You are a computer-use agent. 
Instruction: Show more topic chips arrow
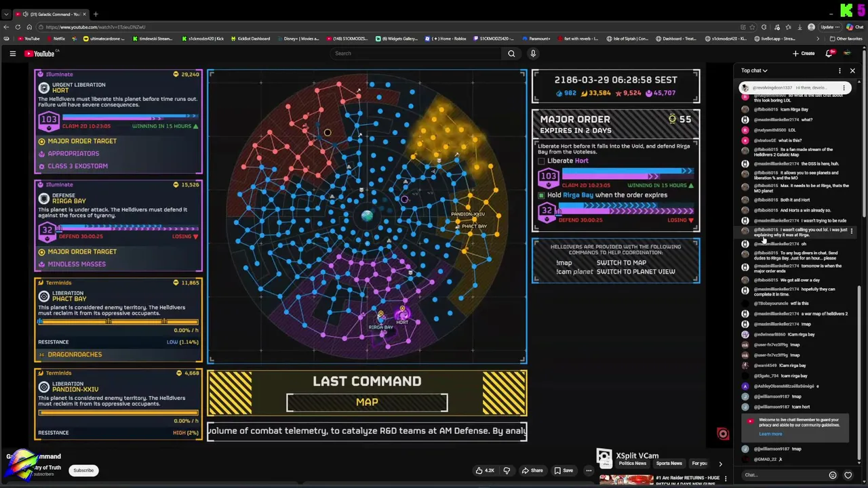[x=720, y=464]
